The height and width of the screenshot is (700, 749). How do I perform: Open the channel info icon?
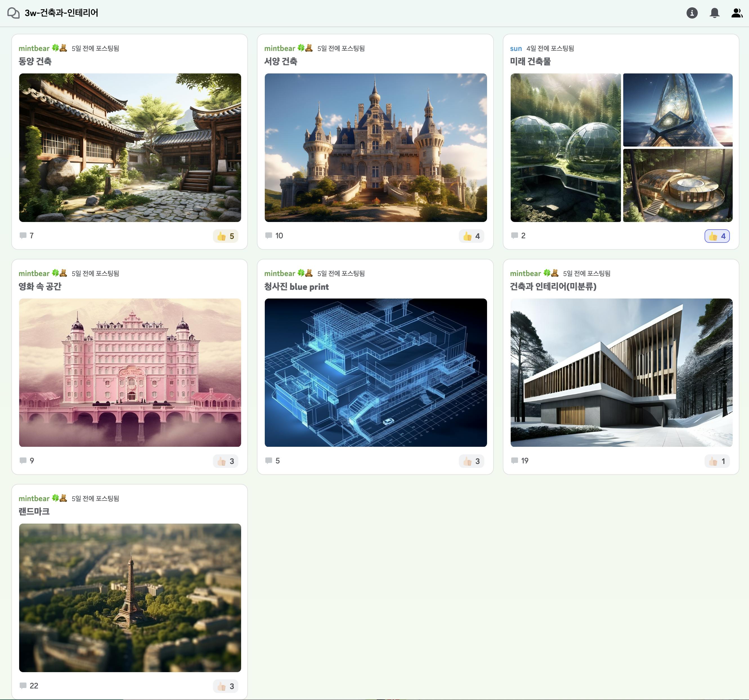692,13
